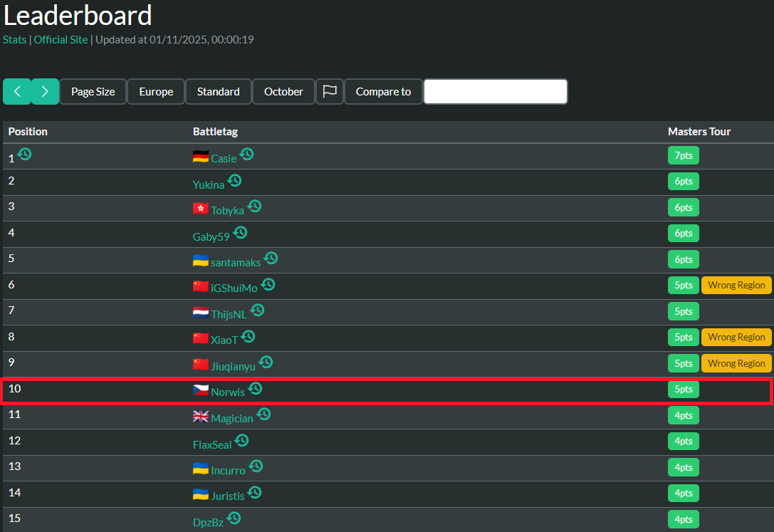774x532 pixels.
Task: Open history icon next to DpzBz
Action: 234,518
